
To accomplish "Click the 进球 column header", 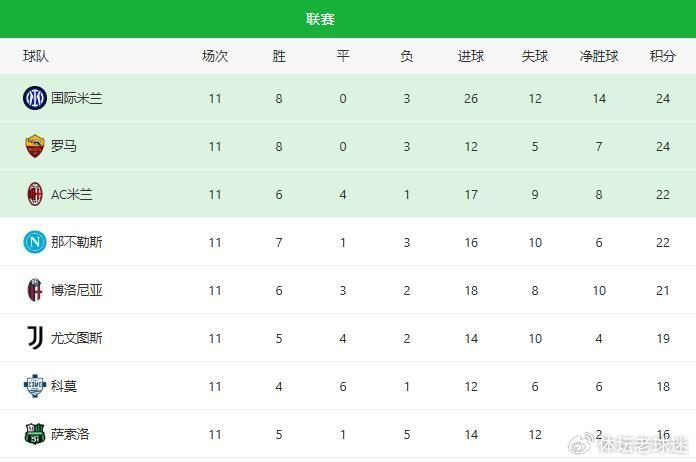I will pos(471,56).
